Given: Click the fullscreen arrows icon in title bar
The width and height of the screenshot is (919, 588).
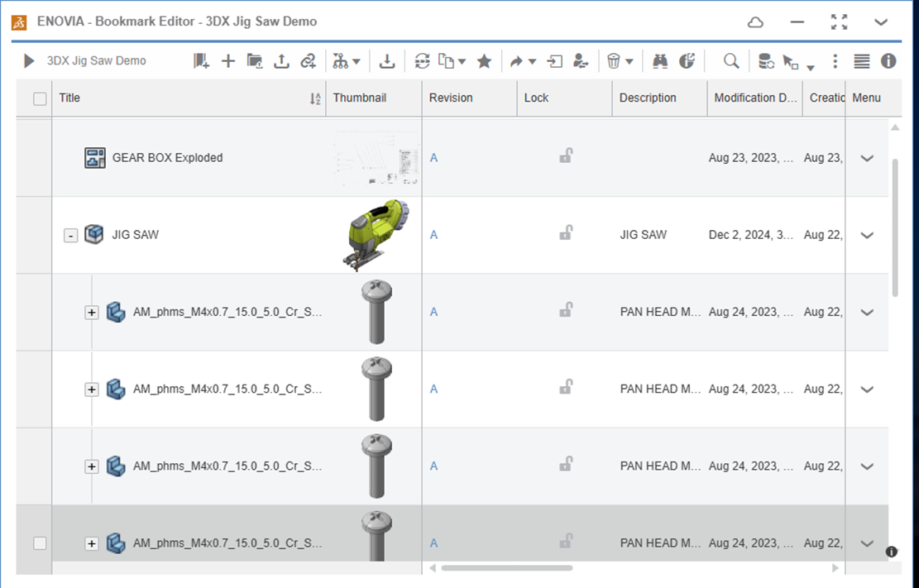Looking at the screenshot, I should (840, 22).
